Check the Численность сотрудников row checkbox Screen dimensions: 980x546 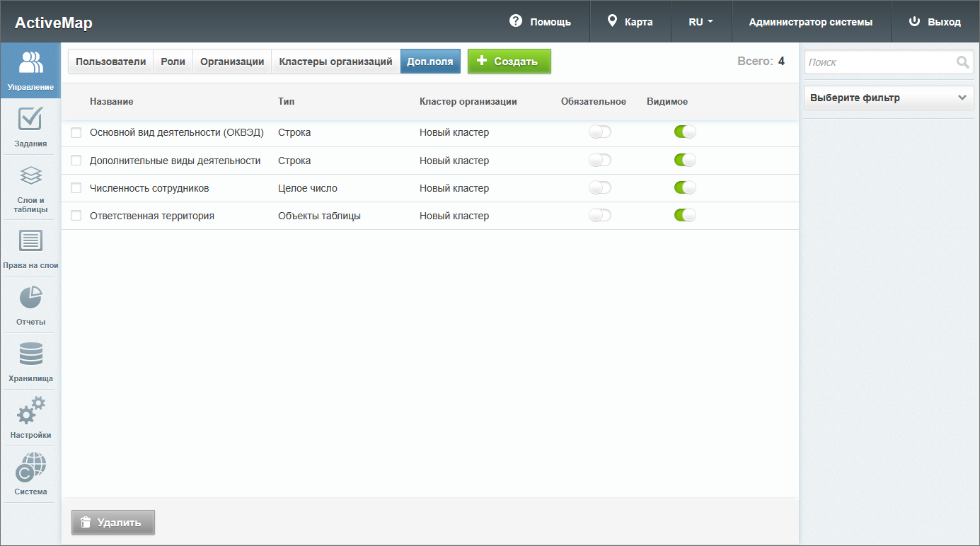coord(76,188)
